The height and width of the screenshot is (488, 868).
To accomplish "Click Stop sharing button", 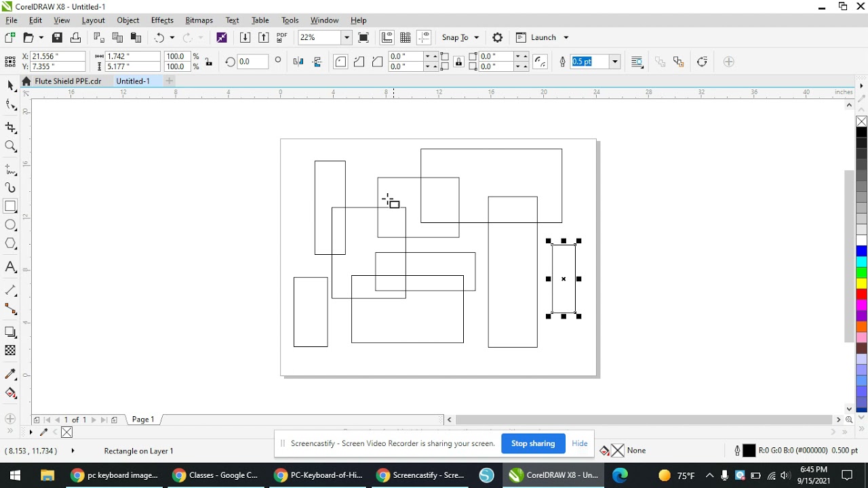I will (533, 443).
